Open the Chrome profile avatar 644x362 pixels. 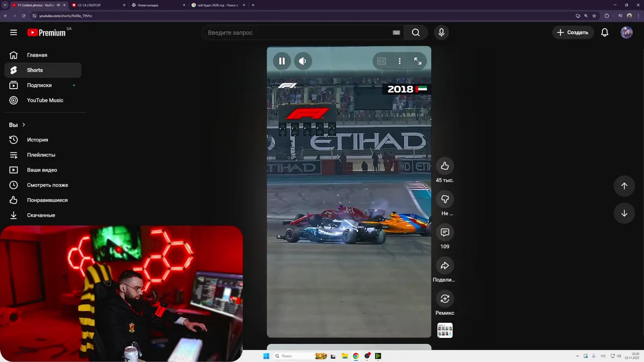pos(629,16)
